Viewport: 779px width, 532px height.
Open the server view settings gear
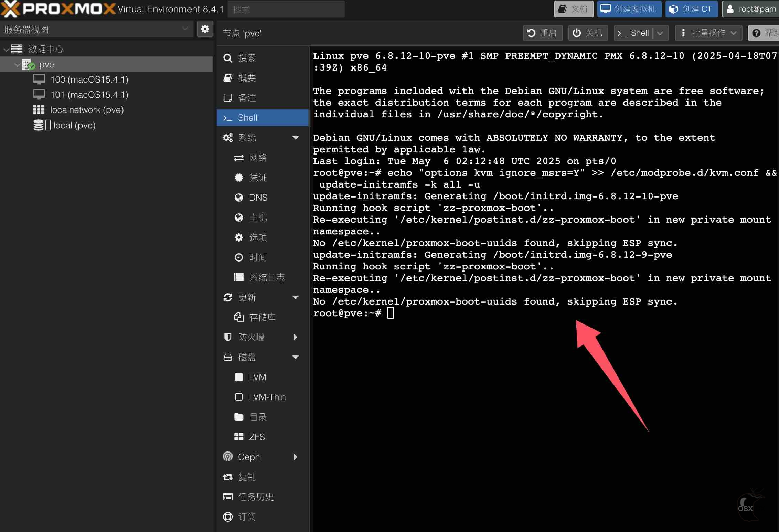click(205, 29)
